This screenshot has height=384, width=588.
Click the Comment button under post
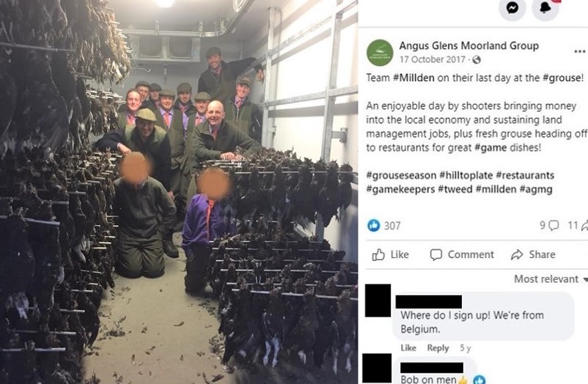pyautogui.click(x=462, y=254)
